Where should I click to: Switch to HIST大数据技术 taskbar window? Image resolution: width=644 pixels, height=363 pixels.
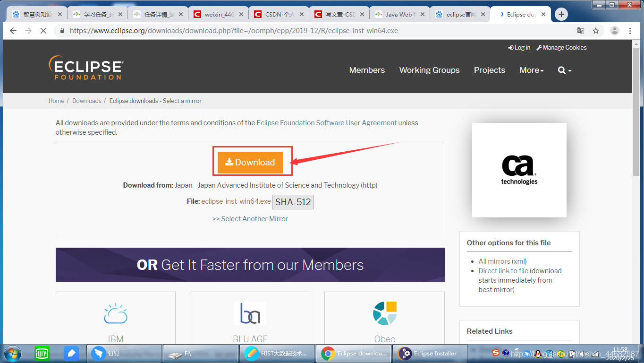tap(277, 353)
